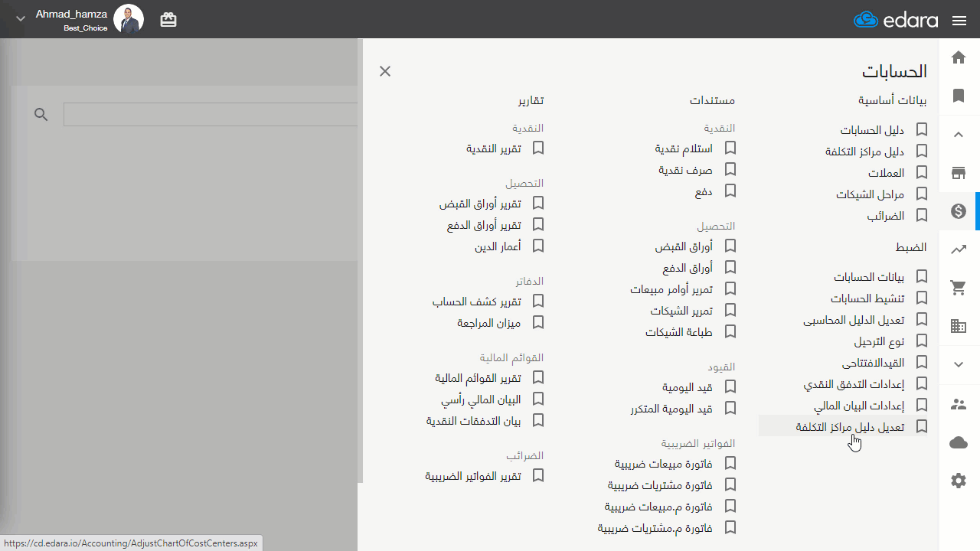Open the trending chart sidebar icon
Viewport: 980px width, 551px height.
959,249
